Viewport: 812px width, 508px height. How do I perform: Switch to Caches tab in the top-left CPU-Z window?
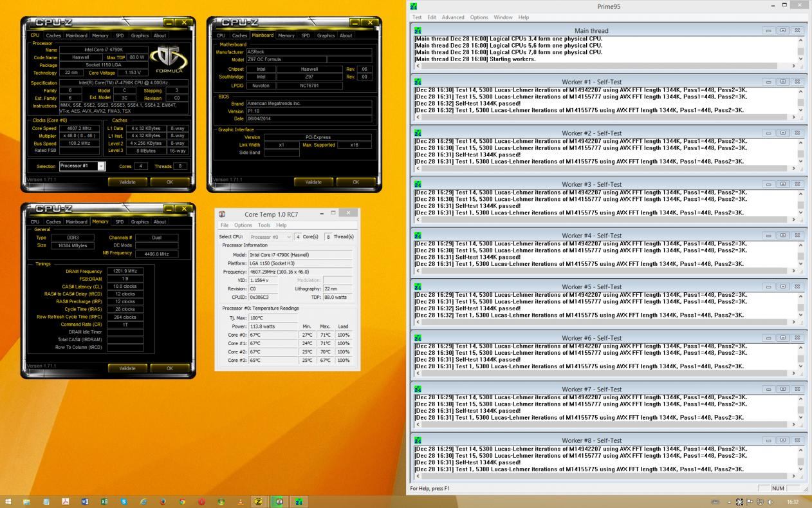(53, 36)
